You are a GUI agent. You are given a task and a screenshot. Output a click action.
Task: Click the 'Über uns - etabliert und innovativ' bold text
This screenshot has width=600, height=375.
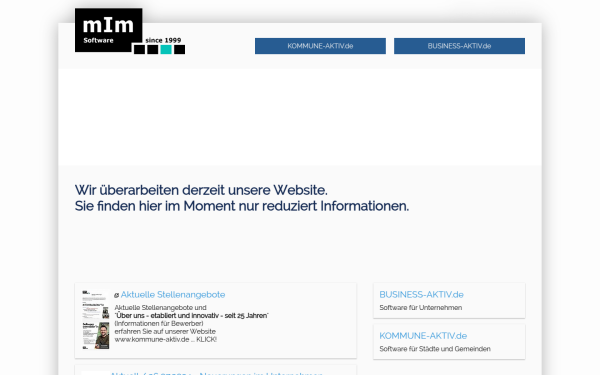coord(191,316)
